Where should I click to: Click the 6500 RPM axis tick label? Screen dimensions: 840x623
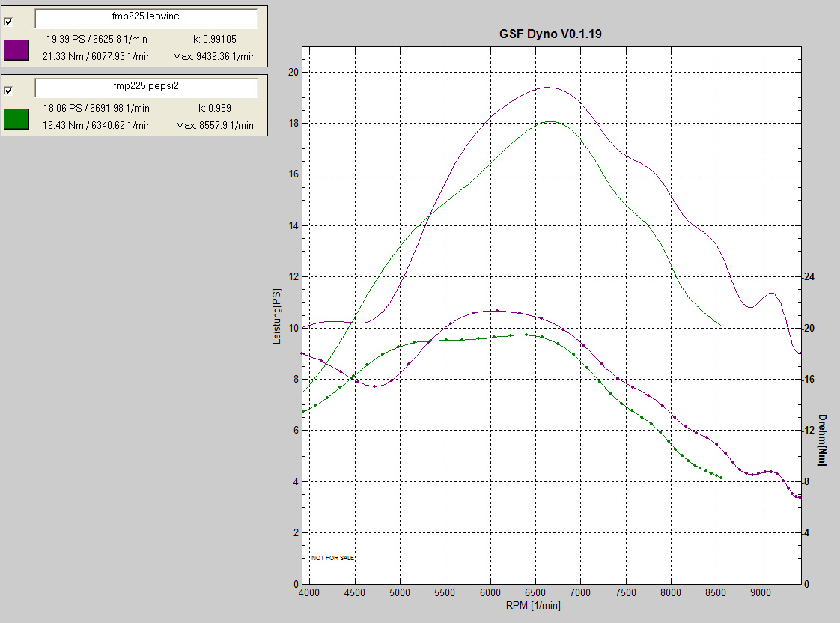click(x=535, y=592)
